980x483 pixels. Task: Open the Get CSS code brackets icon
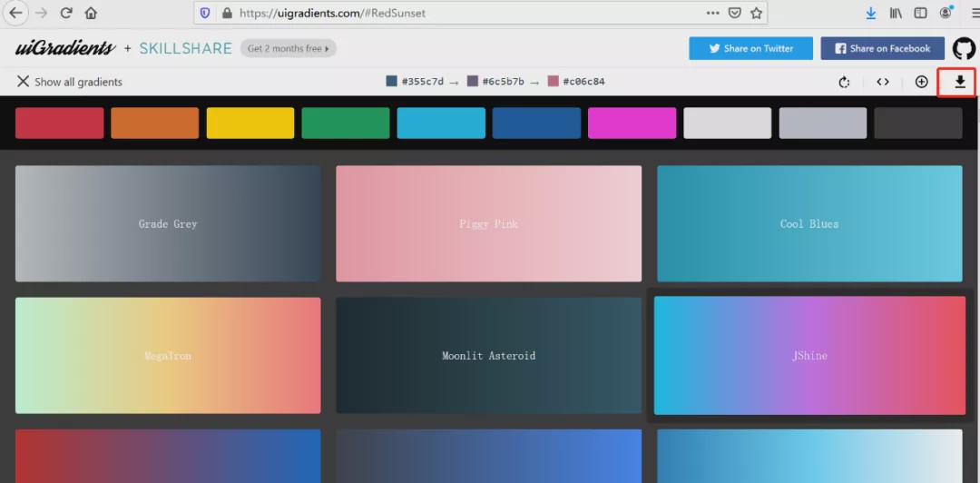tap(883, 82)
